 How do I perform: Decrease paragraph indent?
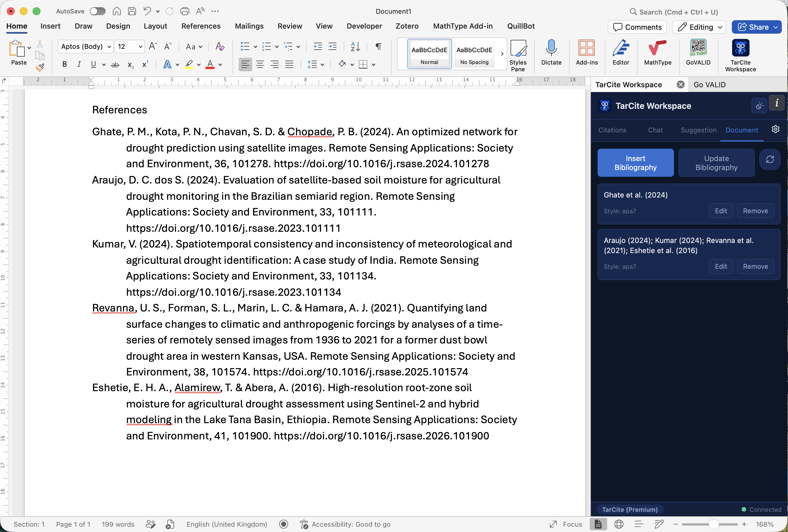click(x=318, y=46)
